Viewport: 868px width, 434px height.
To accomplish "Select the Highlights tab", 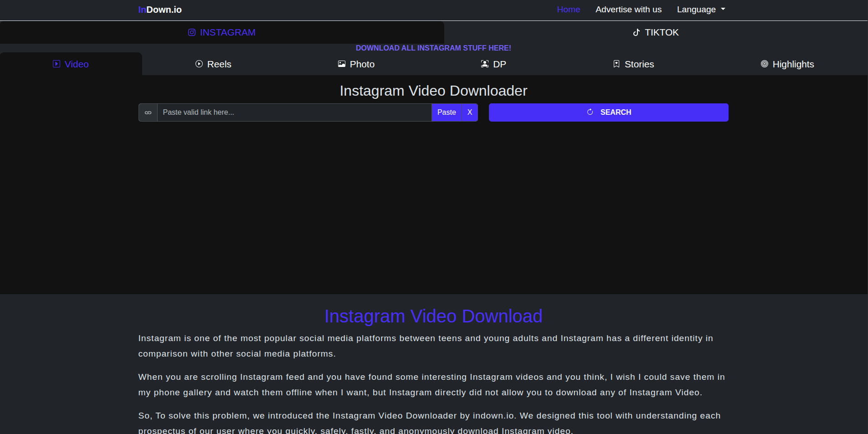I will coord(787,64).
